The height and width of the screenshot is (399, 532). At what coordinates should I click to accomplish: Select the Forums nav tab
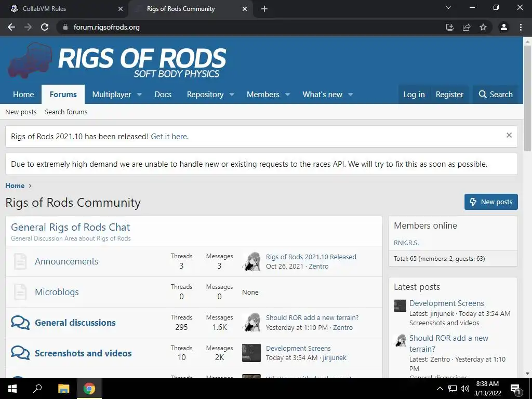pyautogui.click(x=63, y=95)
